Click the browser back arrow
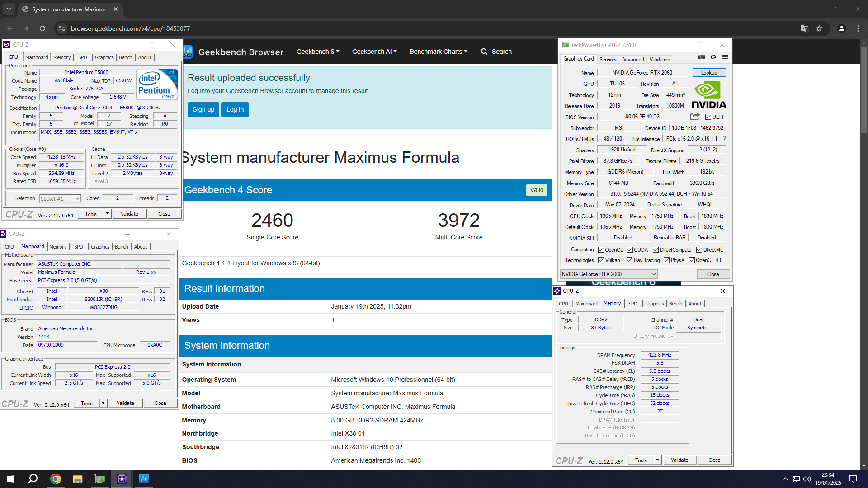Screen dimensions: 868x488 [x=10, y=28]
